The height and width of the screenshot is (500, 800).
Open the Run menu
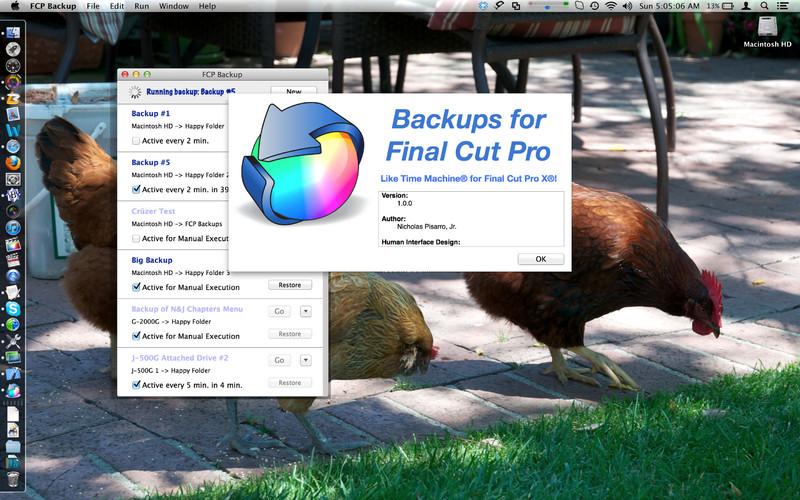[x=141, y=6]
